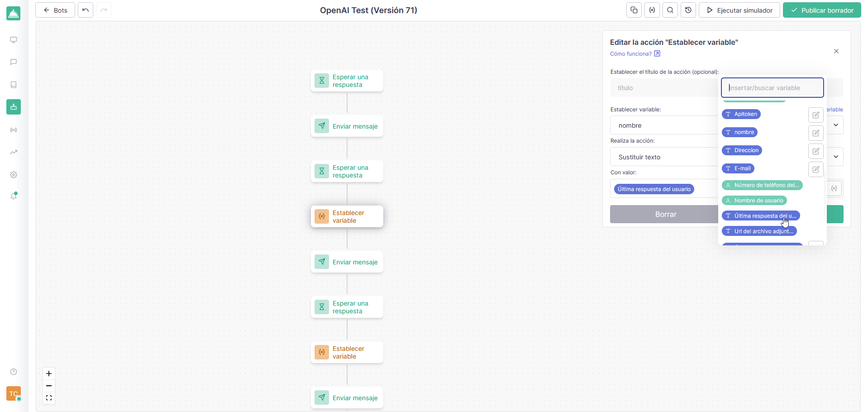The height and width of the screenshot is (412, 868).
Task: Open the help question-mark icon
Action: [x=14, y=372]
